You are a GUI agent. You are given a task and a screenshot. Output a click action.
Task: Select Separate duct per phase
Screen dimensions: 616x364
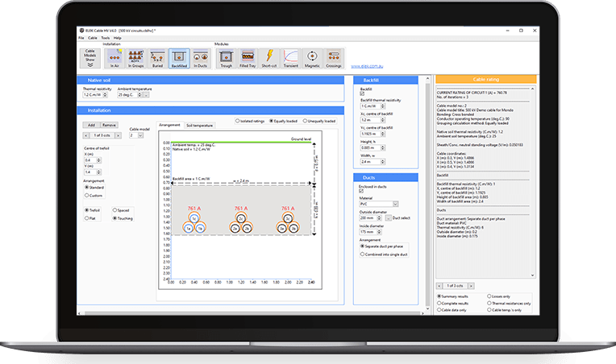coord(381,246)
